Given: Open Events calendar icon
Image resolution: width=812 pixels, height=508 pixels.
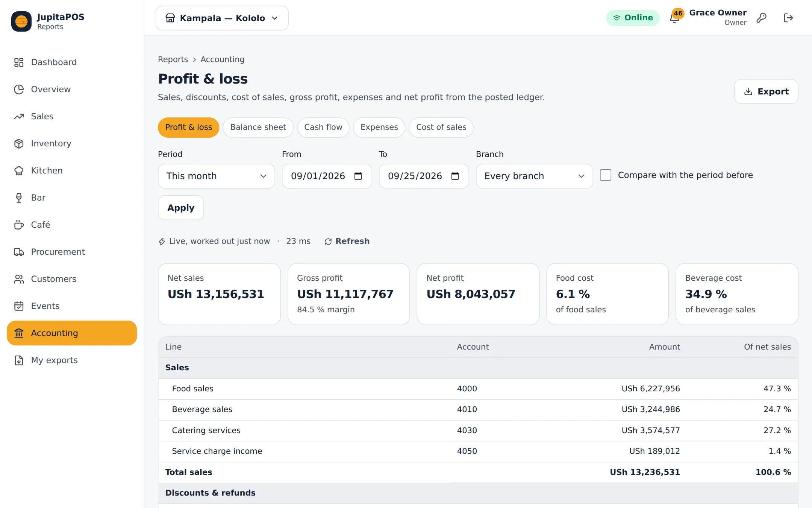Looking at the screenshot, I should (x=19, y=306).
